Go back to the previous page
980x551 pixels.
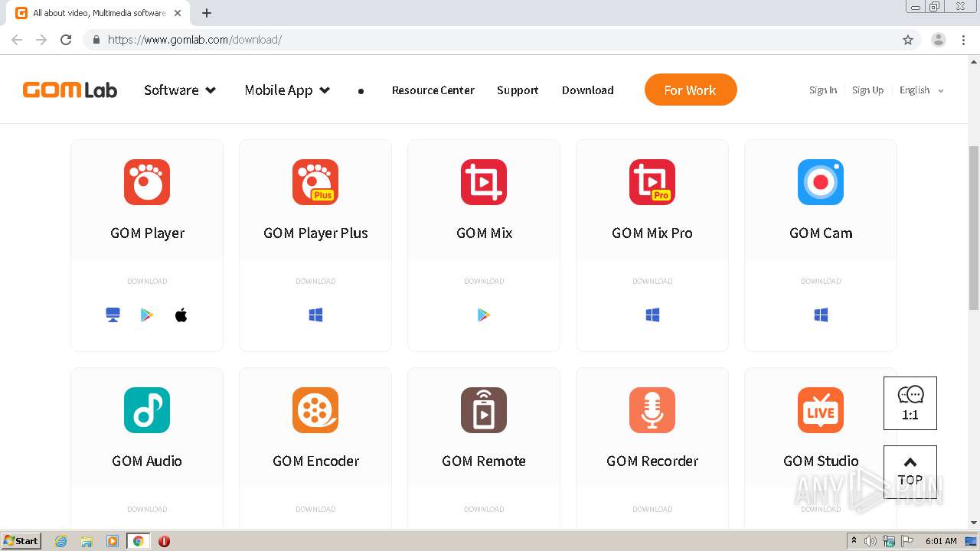[x=17, y=40]
